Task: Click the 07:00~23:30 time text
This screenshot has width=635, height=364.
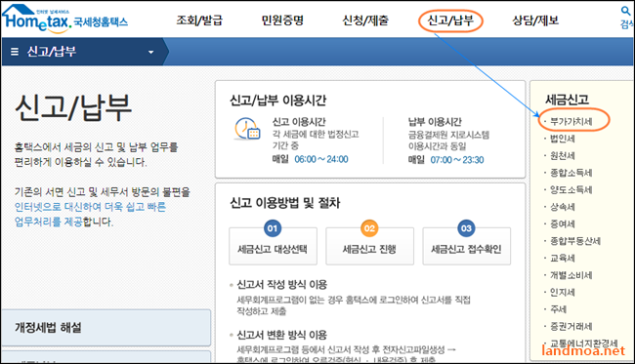Action: (x=457, y=160)
